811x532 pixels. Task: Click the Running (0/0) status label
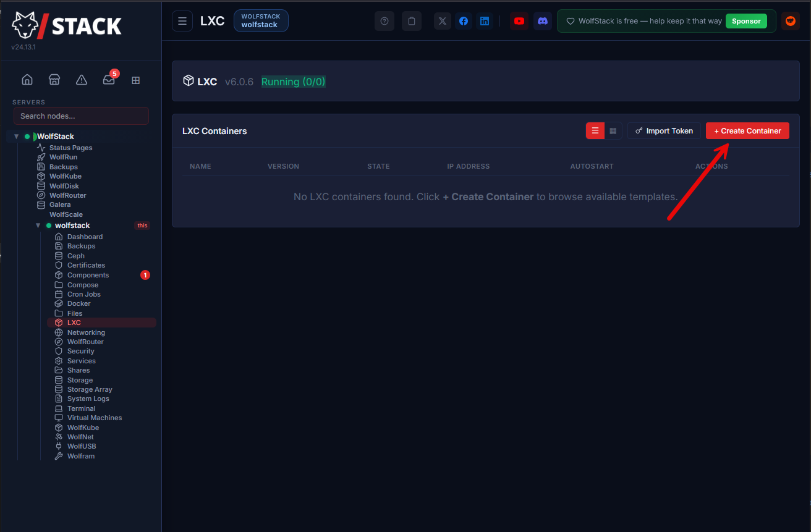pyautogui.click(x=293, y=82)
